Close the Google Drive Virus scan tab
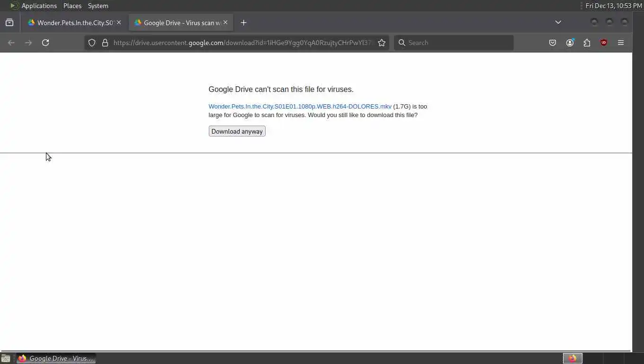The height and width of the screenshot is (364, 644). coord(225,22)
